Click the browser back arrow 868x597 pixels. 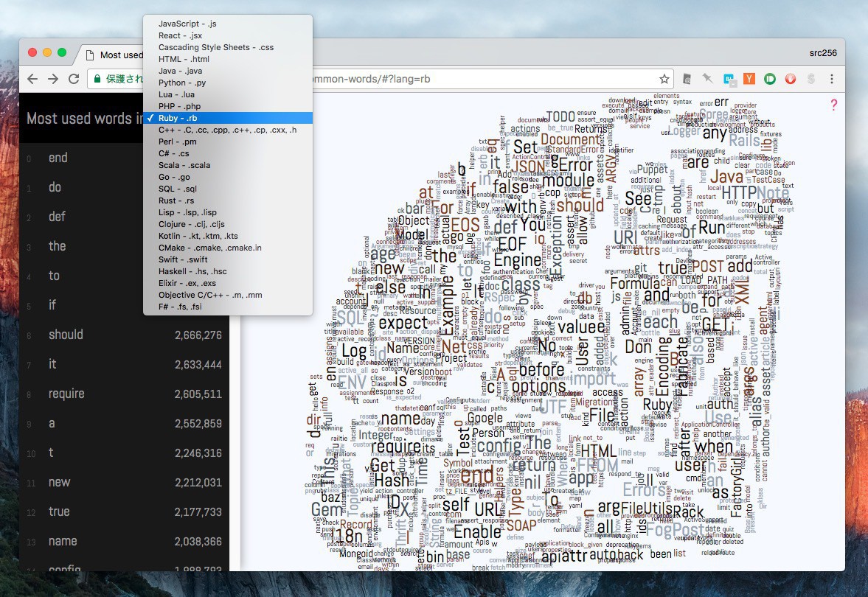coord(32,79)
